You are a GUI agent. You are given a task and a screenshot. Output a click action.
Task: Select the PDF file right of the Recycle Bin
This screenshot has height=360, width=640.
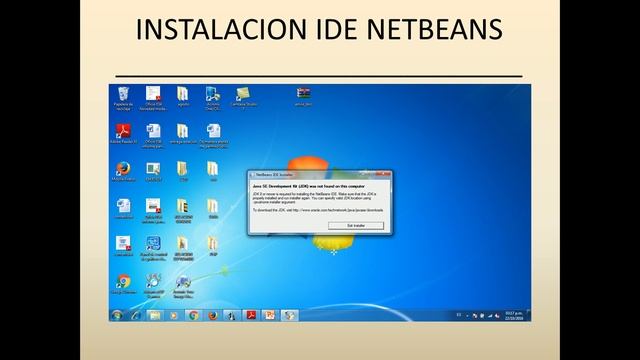[x=153, y=98]
